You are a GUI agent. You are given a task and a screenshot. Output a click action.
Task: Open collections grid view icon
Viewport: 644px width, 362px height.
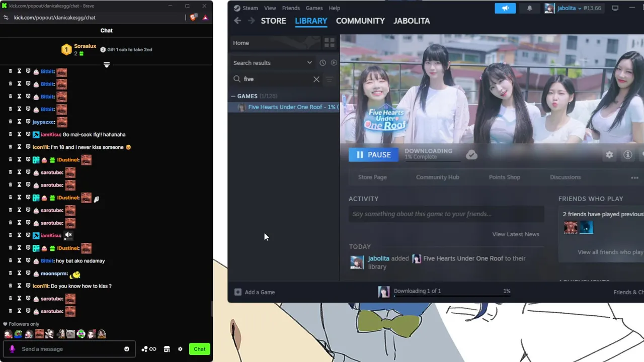(329, 43)
